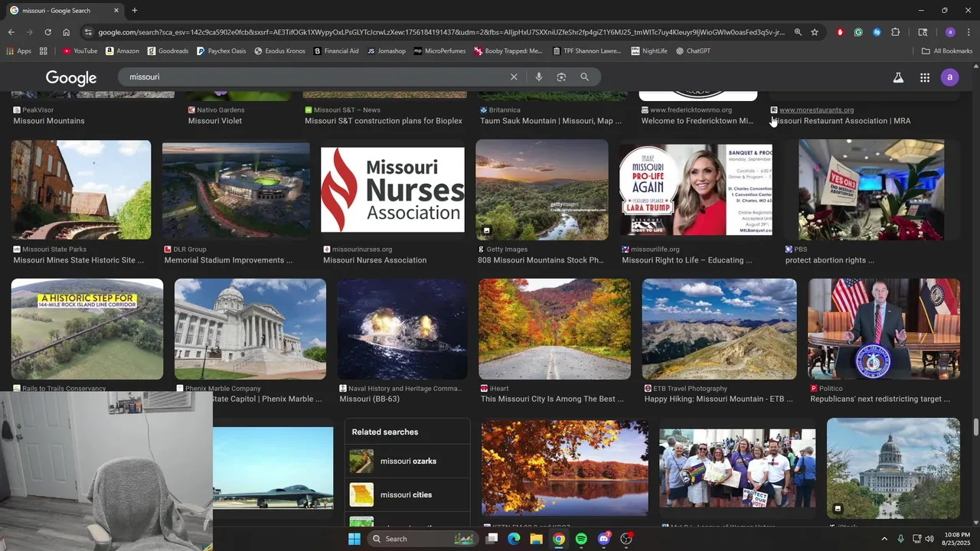Open the Rails to Trails Conservancy image
Screen dimensions: 980x551
[87, 329]
